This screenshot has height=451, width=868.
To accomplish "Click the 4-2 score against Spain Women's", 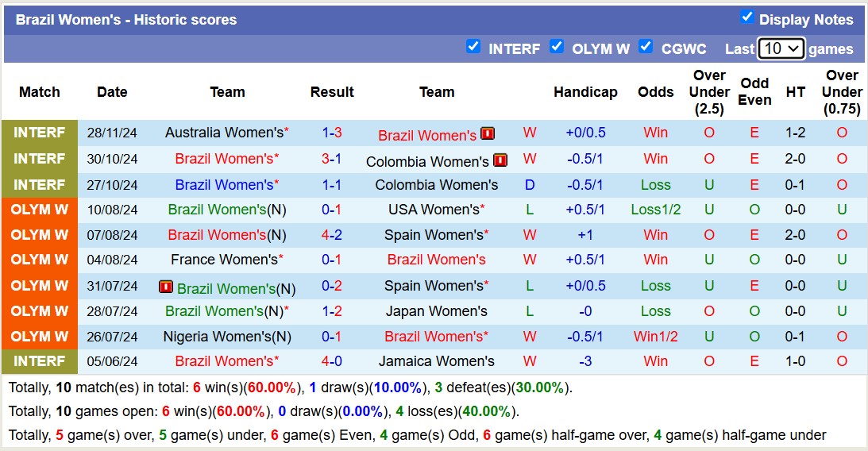I will click(x=332, y=235).
